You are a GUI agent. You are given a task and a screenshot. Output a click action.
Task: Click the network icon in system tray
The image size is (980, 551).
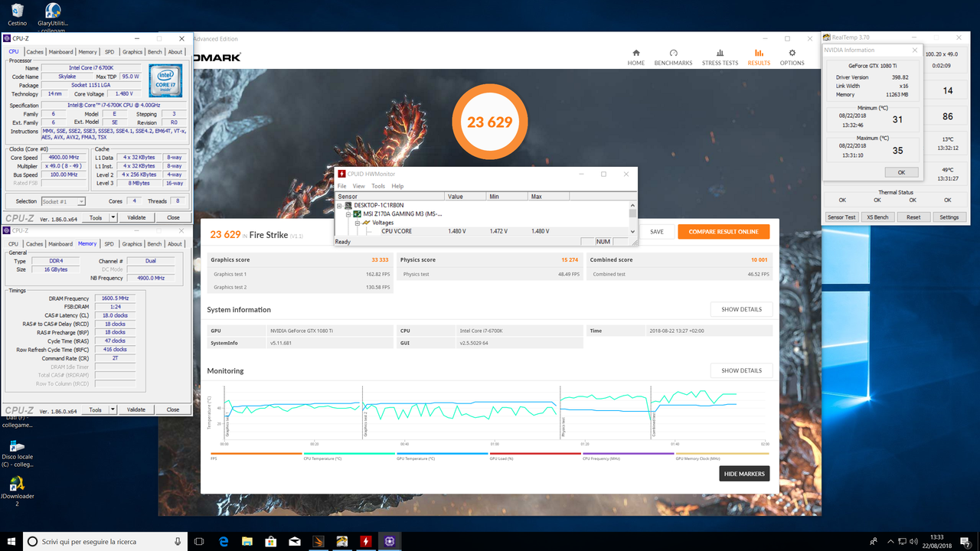point(902,541)
